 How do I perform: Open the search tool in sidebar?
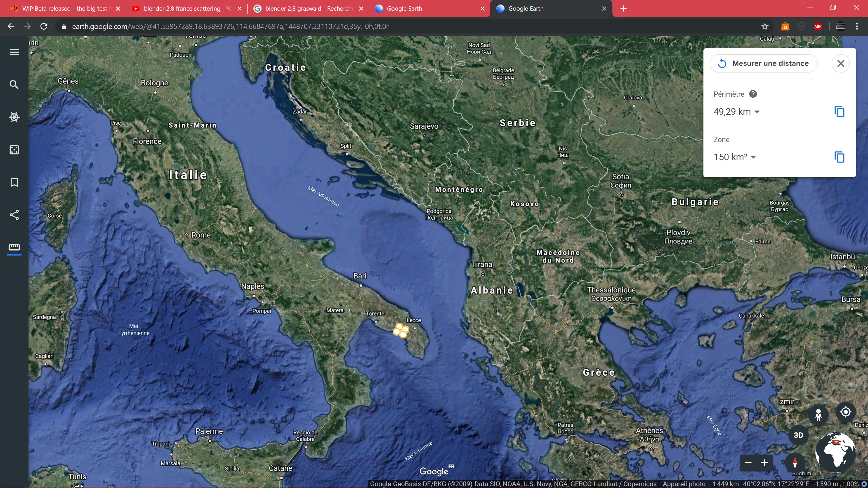coord(14,84)
